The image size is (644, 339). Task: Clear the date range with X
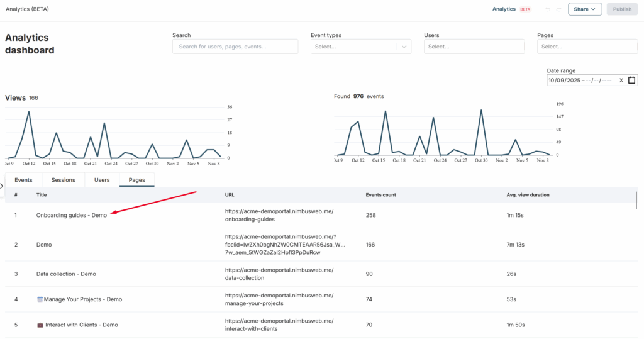[x=621, y=80]
